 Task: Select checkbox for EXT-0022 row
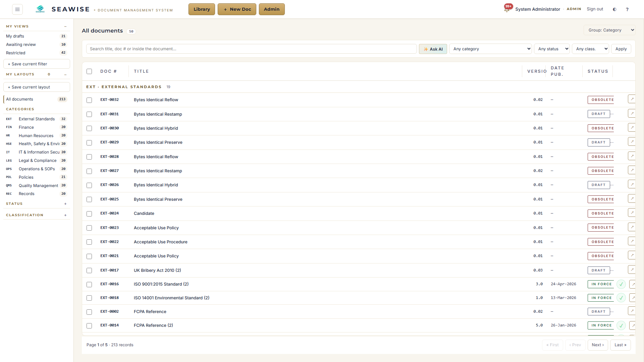(x=89, y=242)
